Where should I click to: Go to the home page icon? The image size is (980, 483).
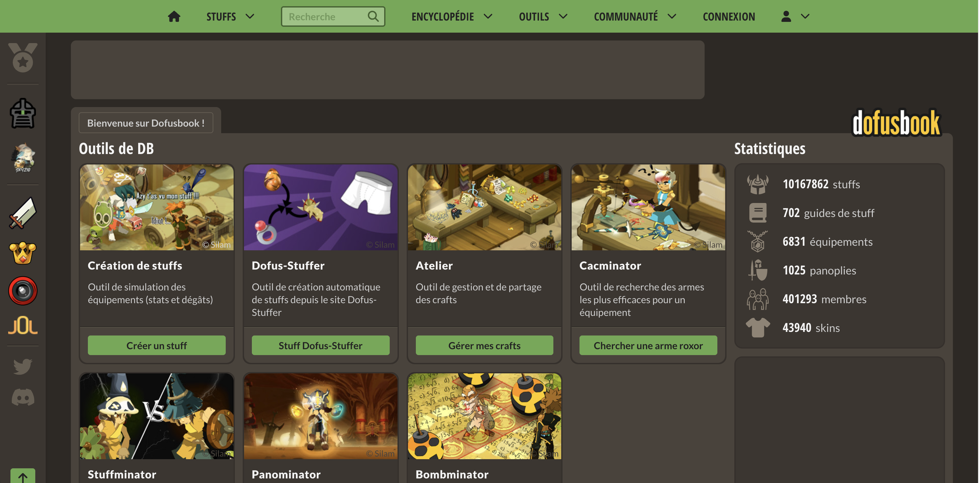point(174,16)
